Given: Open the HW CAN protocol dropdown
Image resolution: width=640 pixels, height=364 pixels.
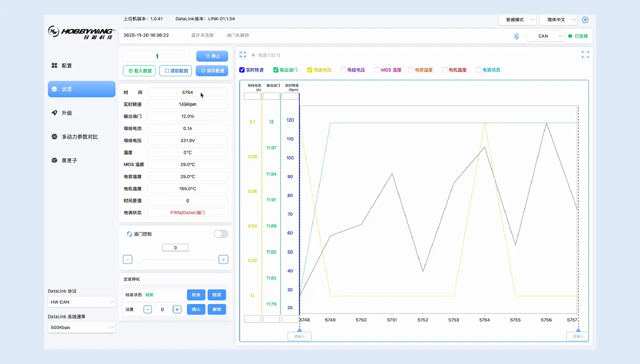Looking at the screenshot, I should point(81,302).
